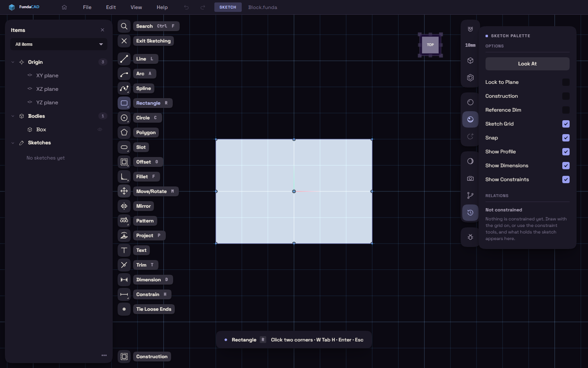Viewport: 588px width, 368px height.
Task: Select the Offset tool icon
Action: [x=124, y=162]
